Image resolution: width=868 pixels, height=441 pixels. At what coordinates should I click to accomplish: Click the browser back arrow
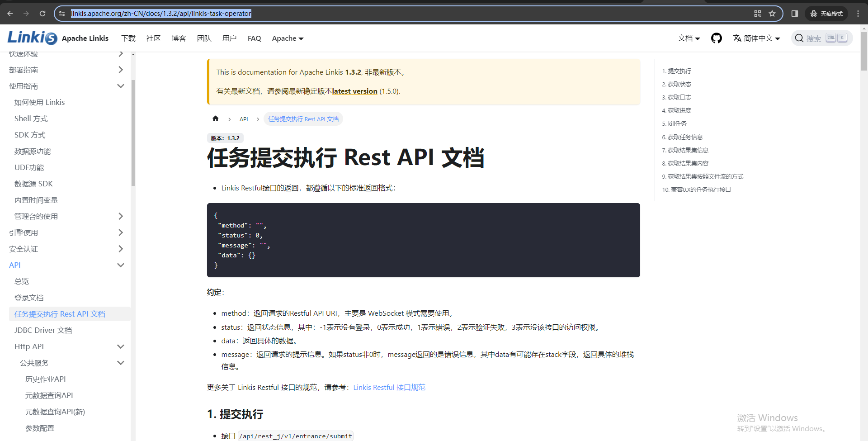coord(10,14)
